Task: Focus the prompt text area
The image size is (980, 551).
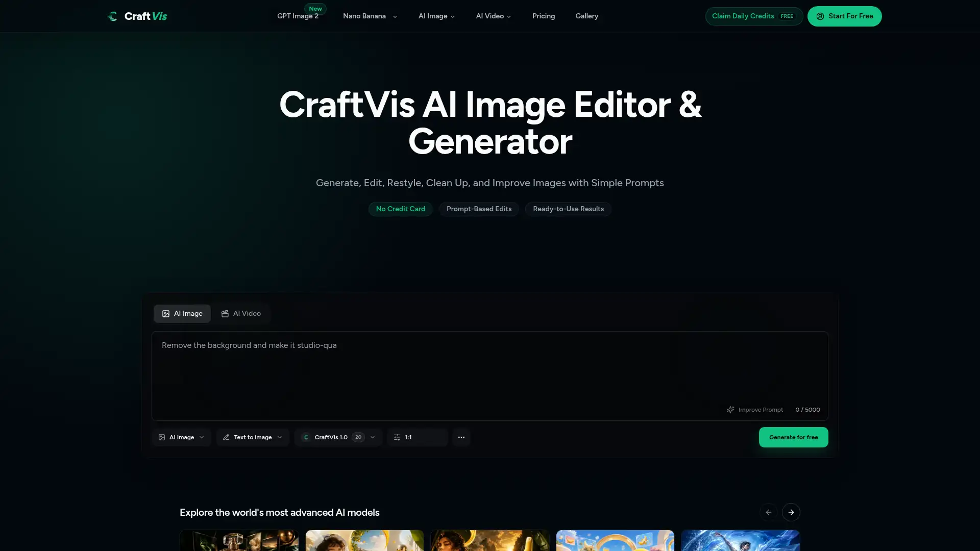Action: coord(489,376)
